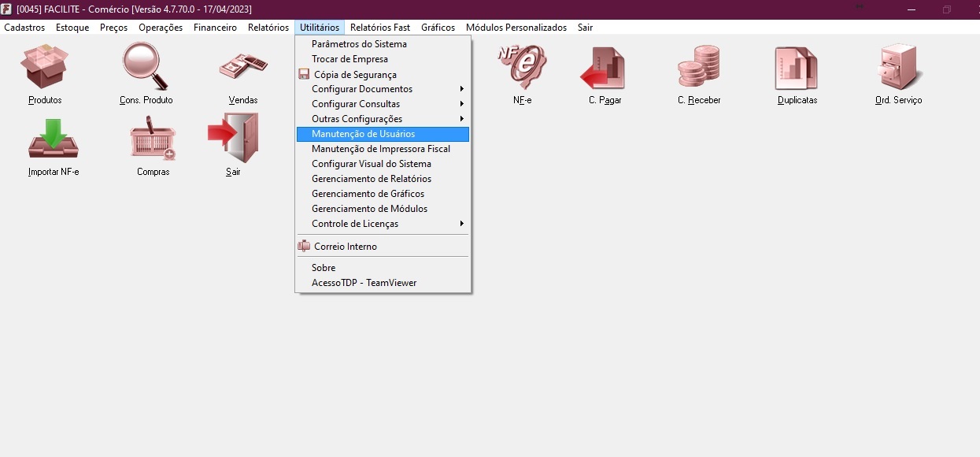Click the Cópia de Segurança floppy icon
The image size is (980, 457).
[304, 74]
